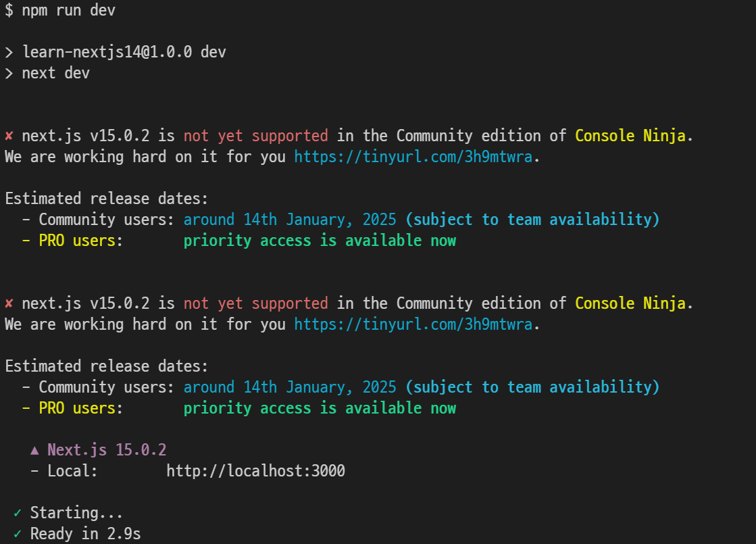
Task: Open the http://localhost:3000 local URL
Action: coord(255,471)
